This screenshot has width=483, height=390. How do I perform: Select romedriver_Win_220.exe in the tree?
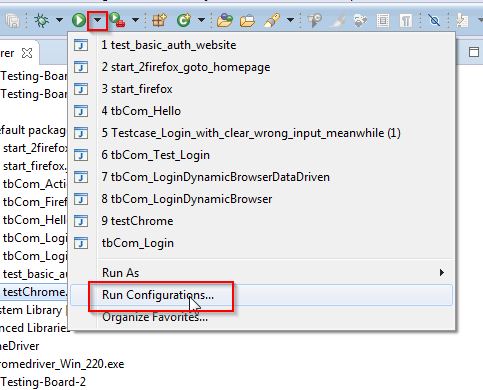pos(62,364)
